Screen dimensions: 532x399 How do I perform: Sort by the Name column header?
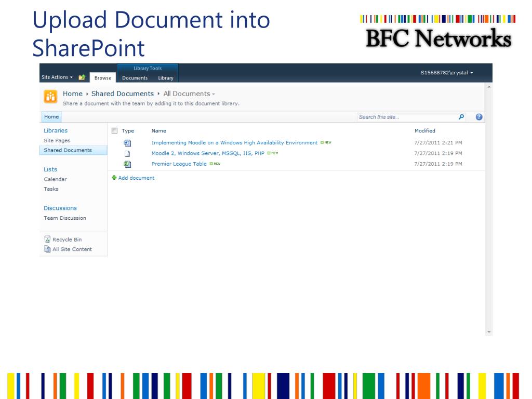[159, 130]
